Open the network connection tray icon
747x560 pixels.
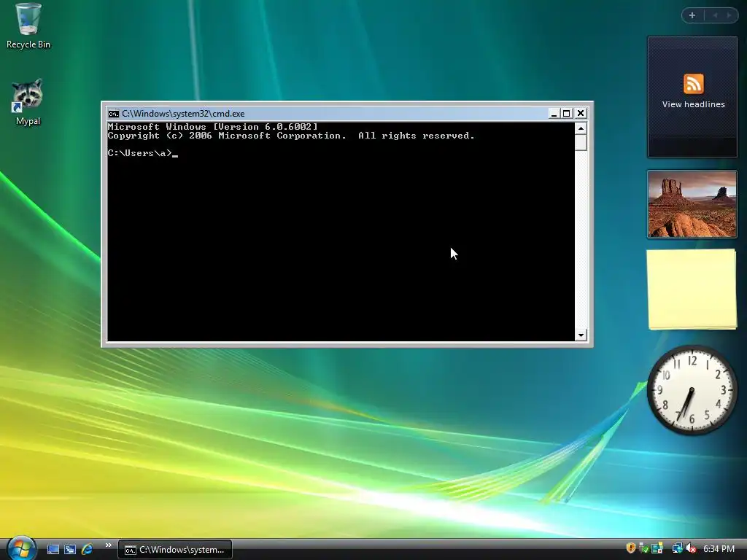(676, 548)
